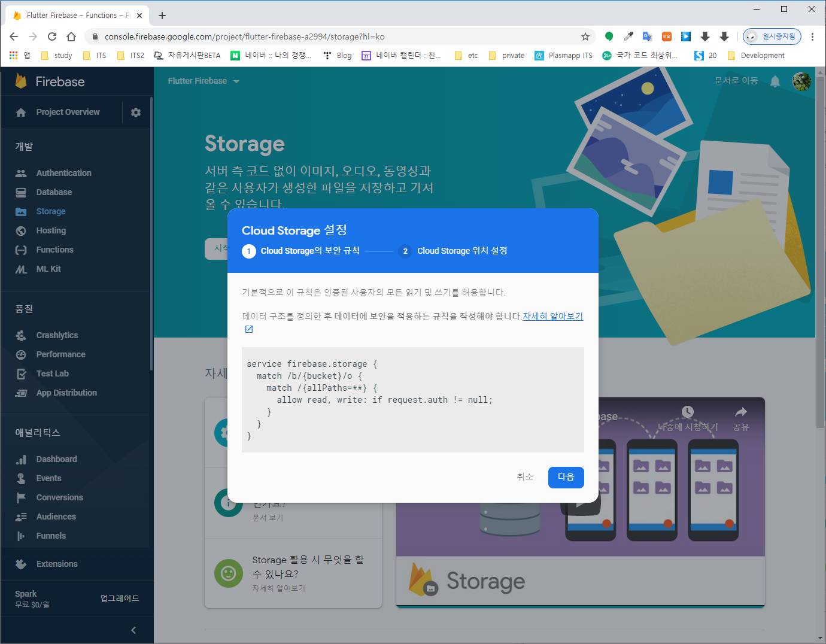Reload the page in Chrome
Screen dimensions: 826x644
pos(52,37)
